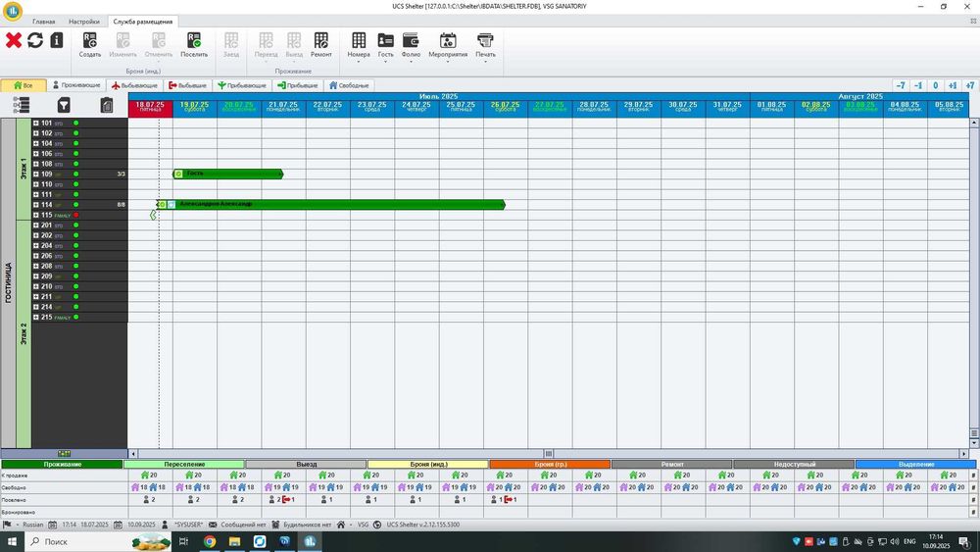980x552 pixels.
Task: Open File Explorer from the taskbar
Action: [234, 541]
